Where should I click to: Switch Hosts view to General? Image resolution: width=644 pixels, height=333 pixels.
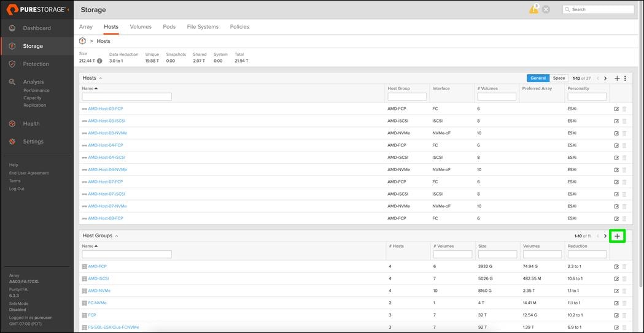(x=538, y=78)
